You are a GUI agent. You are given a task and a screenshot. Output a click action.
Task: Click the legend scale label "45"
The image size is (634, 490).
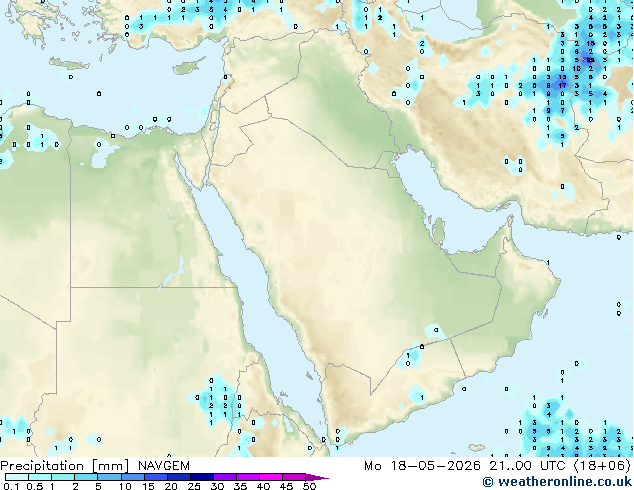[x=287, y=486]
